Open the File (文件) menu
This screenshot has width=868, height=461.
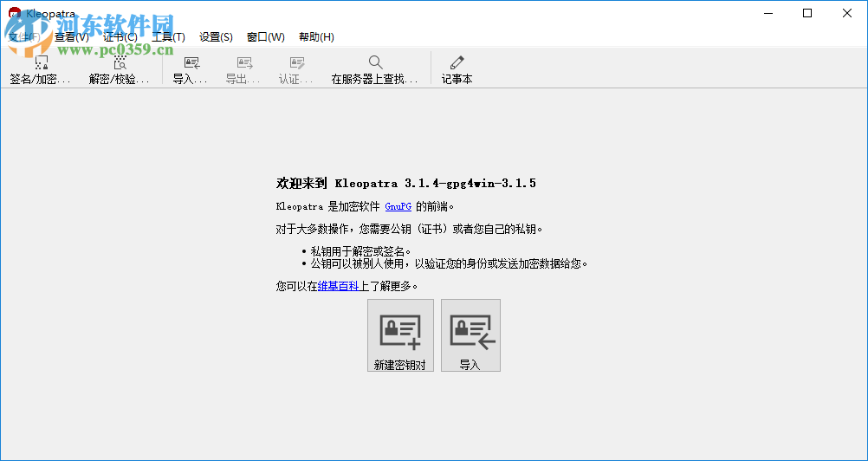[23, 37]
